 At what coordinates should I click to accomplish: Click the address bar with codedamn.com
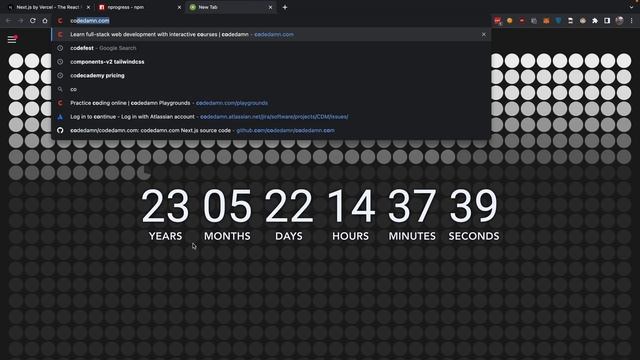click(x=271, y=20)
